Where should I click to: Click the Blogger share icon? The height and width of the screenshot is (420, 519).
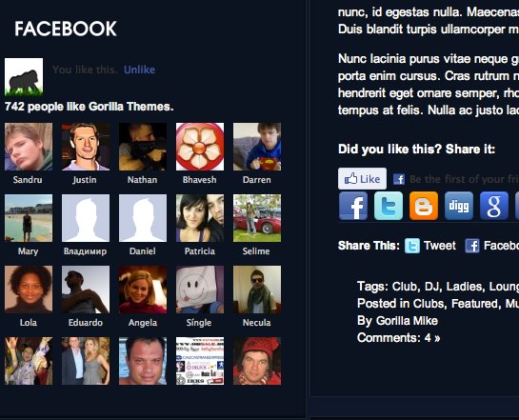[424, 206]
